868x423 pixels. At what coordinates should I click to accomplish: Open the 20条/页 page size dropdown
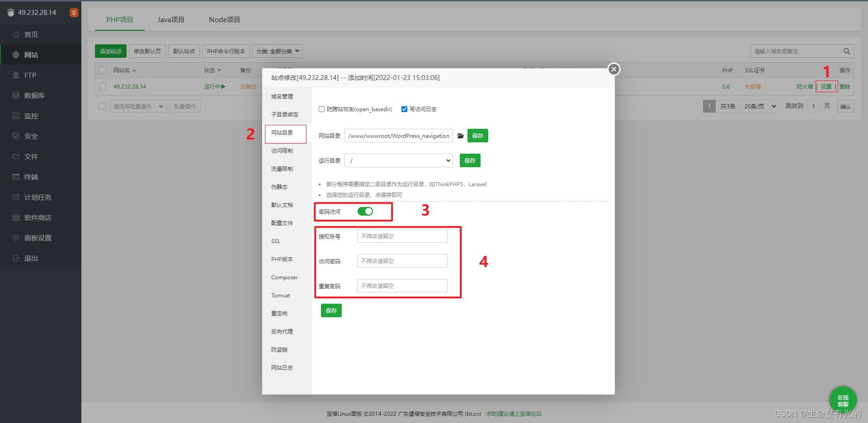coord(760,106)
